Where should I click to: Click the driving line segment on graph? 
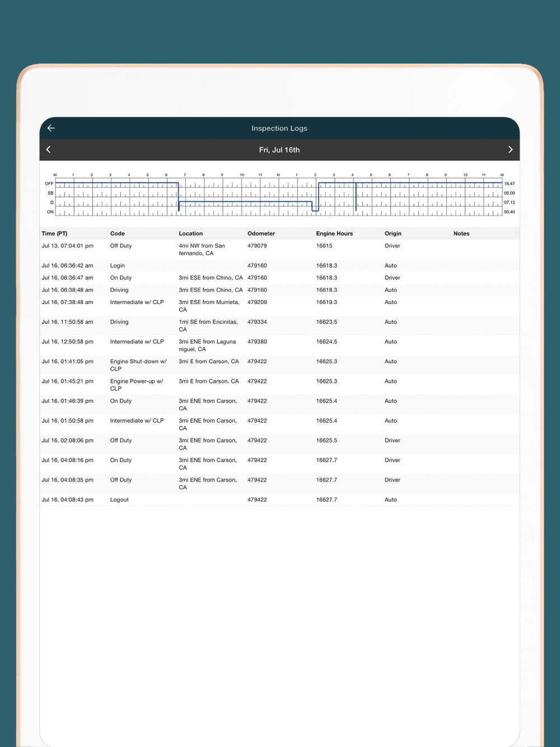[245, 202]
